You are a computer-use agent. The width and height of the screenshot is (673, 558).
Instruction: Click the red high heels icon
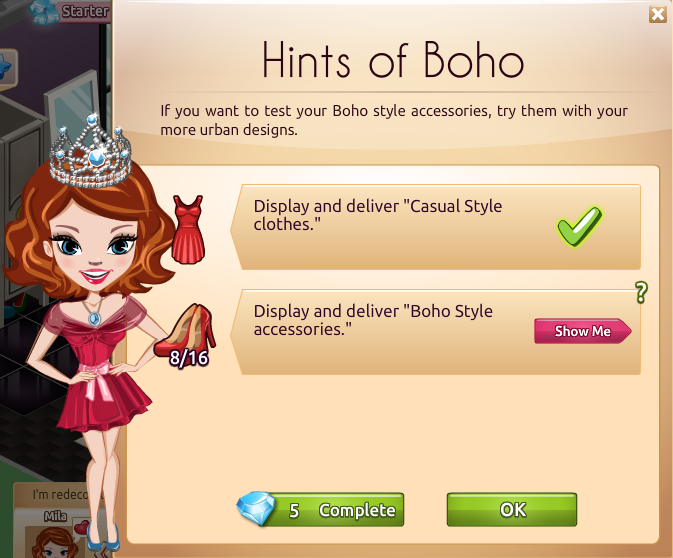185,330
